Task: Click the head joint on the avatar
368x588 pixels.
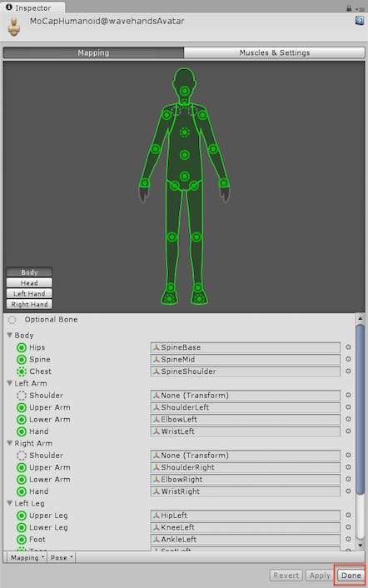Action: point(184,91)
